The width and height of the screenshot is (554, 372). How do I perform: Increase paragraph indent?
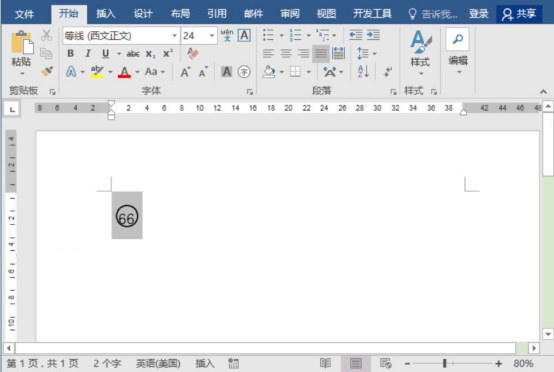point(373,35)
